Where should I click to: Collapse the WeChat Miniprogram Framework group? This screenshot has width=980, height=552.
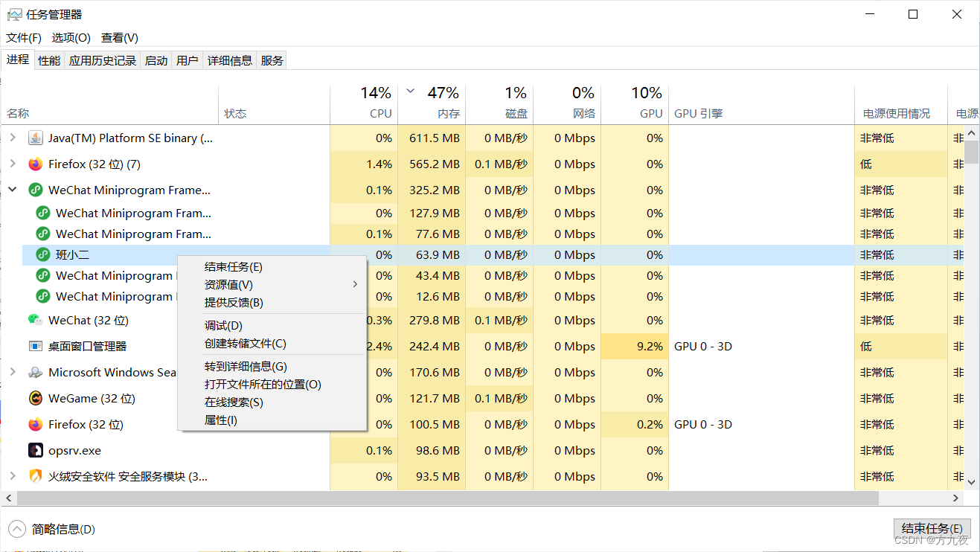(x=12, y=190)
